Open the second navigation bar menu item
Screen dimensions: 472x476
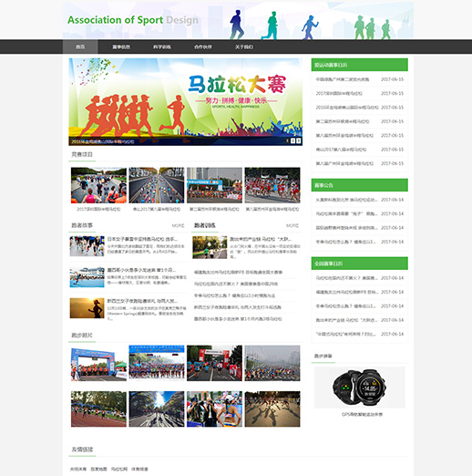coord(121,47)
